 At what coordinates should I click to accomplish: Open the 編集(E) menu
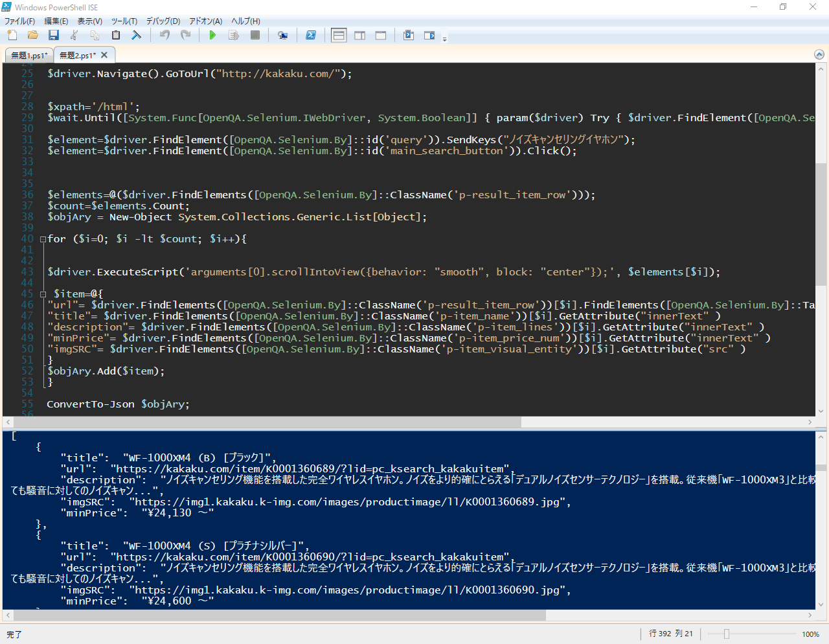pos(56,21)
